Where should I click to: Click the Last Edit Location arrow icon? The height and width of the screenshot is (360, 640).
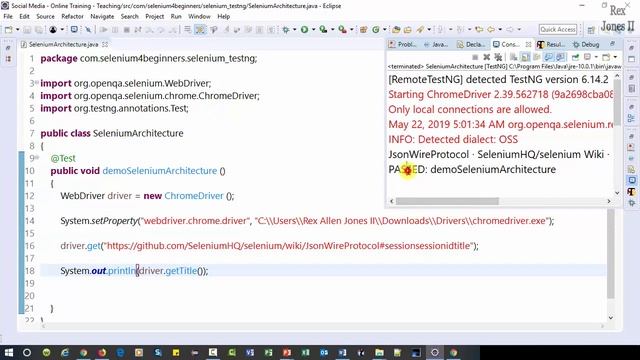tap(479, 29)
